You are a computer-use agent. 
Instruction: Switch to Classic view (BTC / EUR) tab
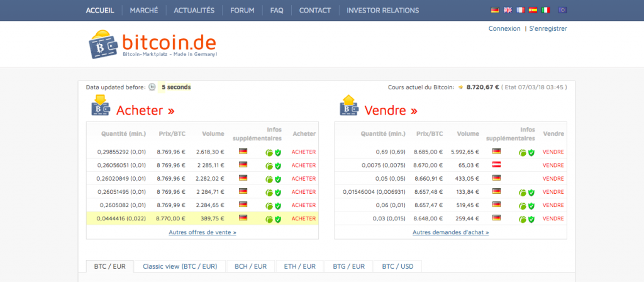(x=180, y=266)
